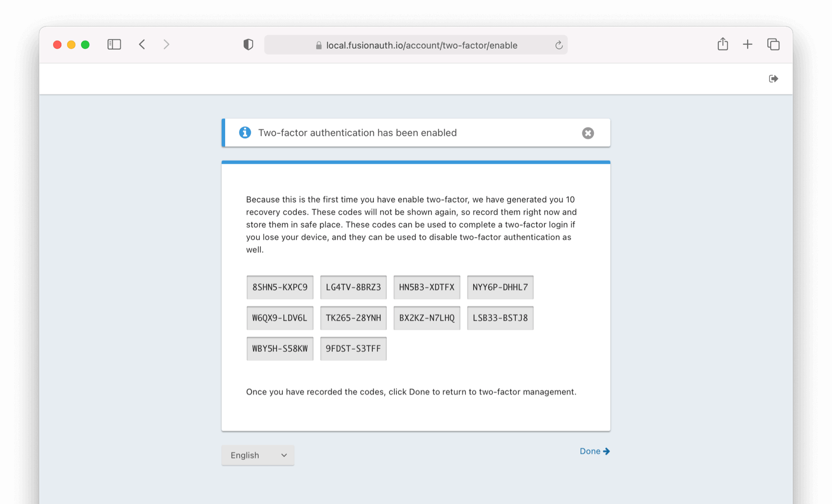
Task: Click the info icon in the alert
Action: (245, 132)
